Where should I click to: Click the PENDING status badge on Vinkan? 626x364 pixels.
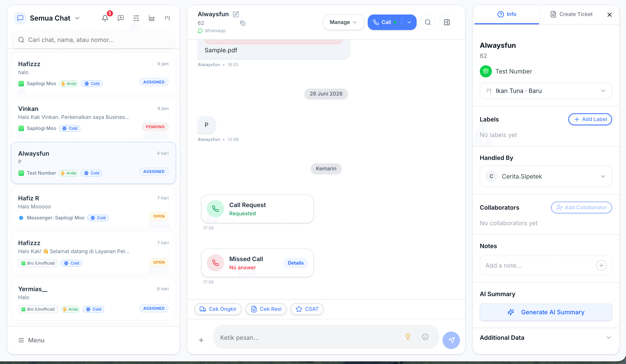(x=155, y=127)
